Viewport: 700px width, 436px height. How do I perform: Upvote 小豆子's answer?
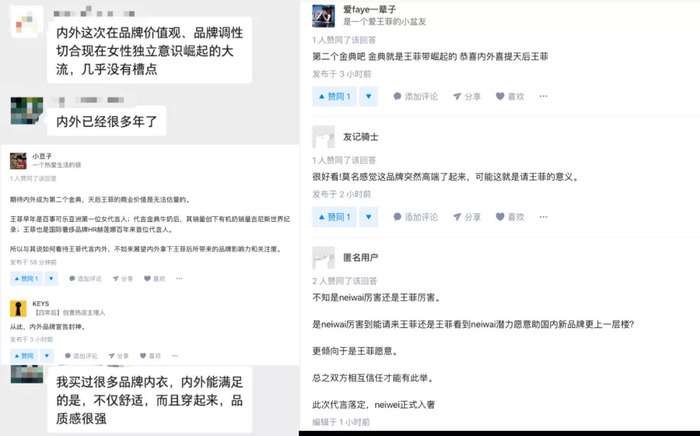pyautogui.click(x=26, y=278)
